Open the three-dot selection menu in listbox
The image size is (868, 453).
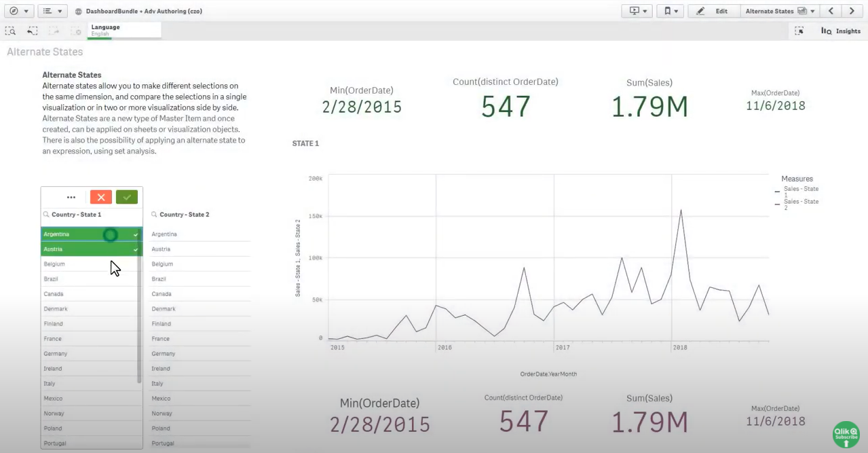click(x=71, y=197)
